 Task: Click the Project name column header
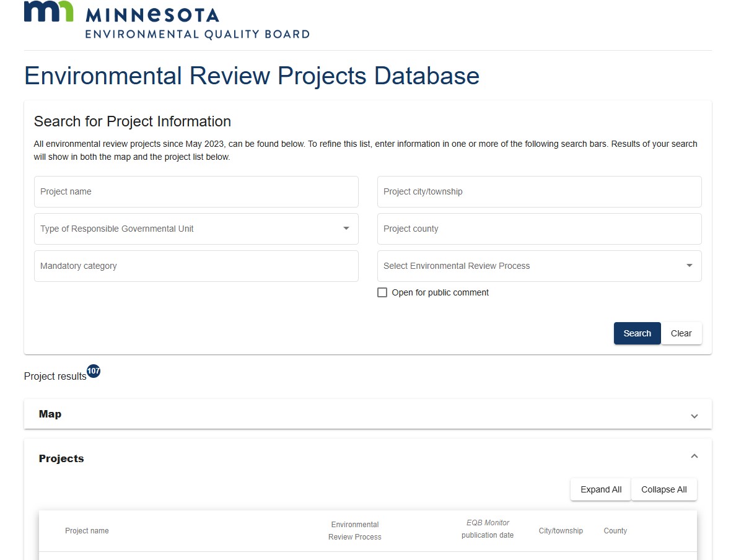pyautogui.click(x=87, y=530)
